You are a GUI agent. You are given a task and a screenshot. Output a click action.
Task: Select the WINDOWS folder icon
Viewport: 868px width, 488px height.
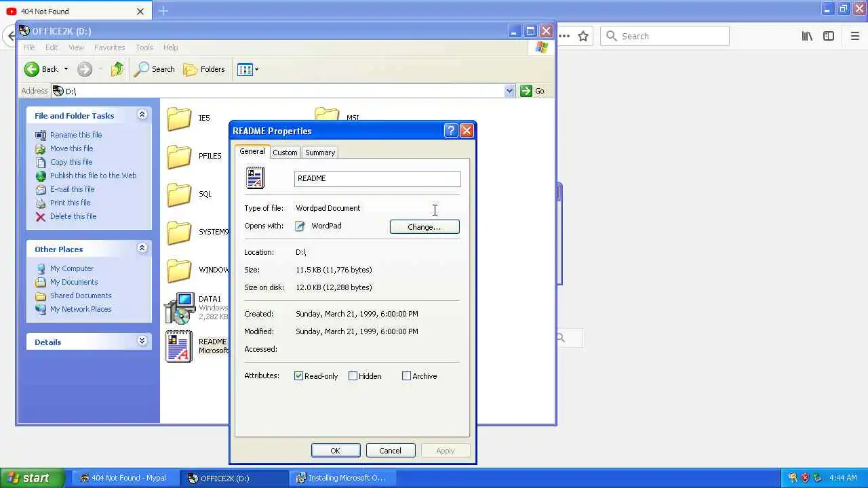[179, 270]
